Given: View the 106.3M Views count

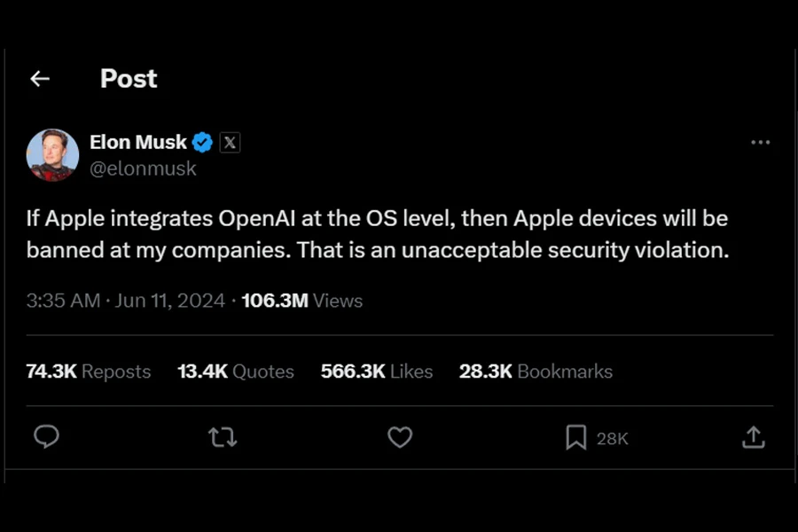Looking at the screenshot, I should point(301,301).
